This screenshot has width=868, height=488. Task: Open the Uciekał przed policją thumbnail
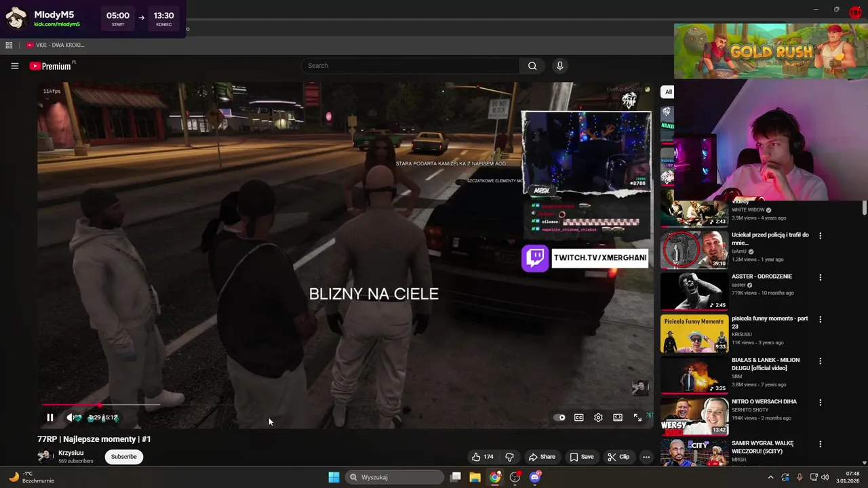click(x=694, y=249)
